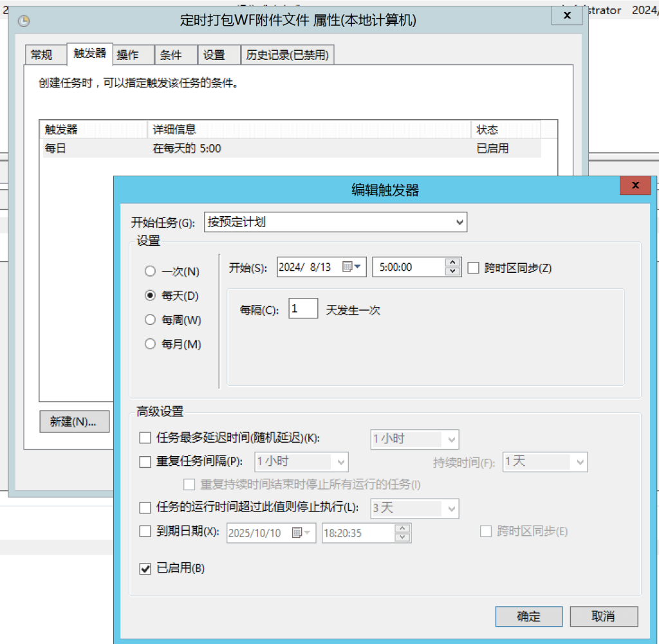Enable 任务最多延迟时间(随机延迟) checkbox
The image size is (659, 644).
point(145,437)
